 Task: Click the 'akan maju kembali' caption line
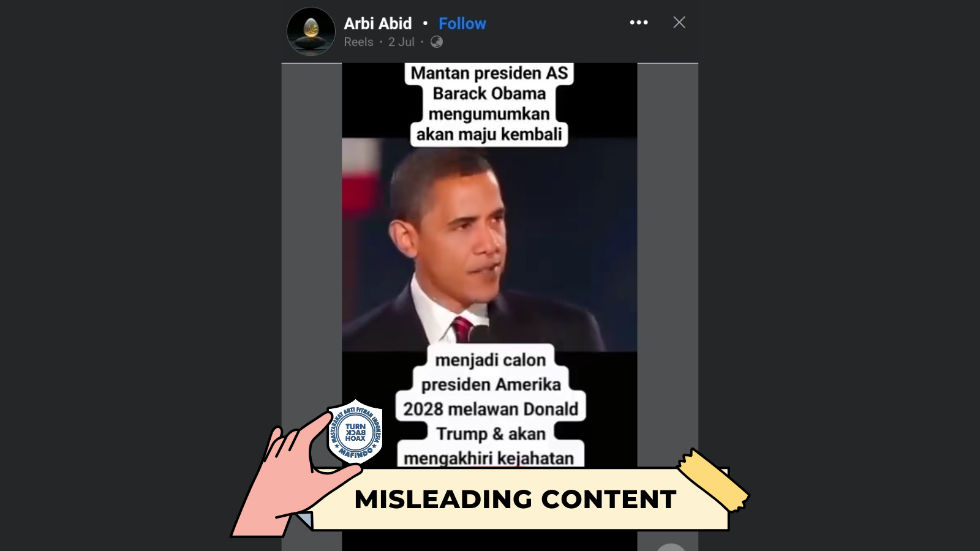[489, 134]
